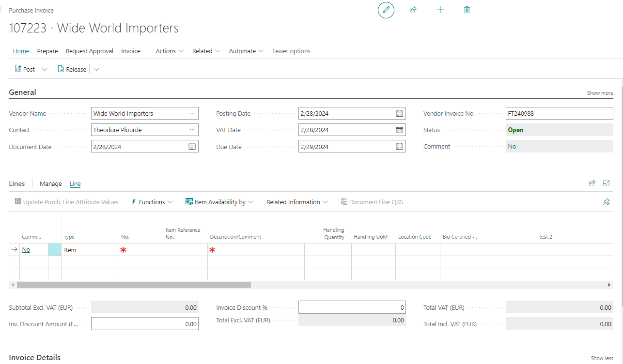Viewport: 623px width, 364px height.
Task: Click the Vendor Invoice No. field
Action: [559, 114]
